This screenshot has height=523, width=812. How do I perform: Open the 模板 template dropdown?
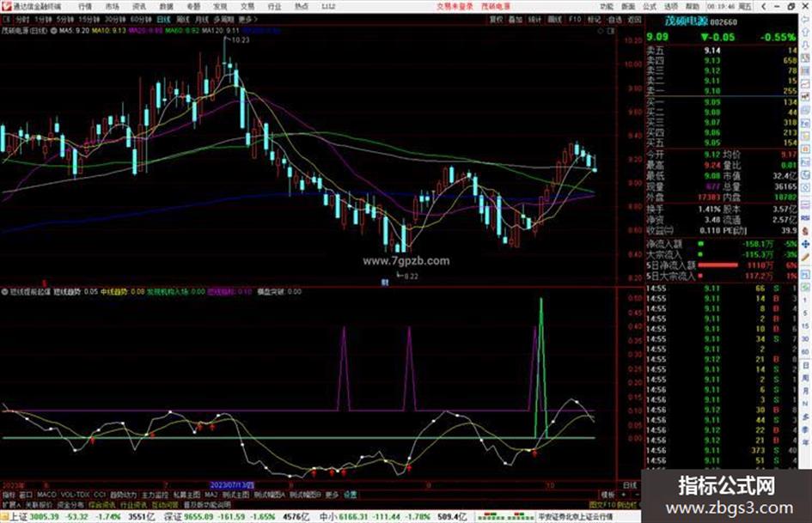click(x=607, y=495)
